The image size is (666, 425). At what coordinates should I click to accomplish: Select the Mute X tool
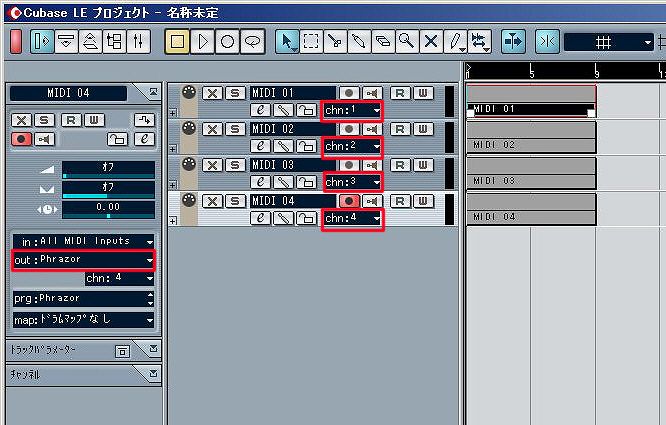[431, 42]
